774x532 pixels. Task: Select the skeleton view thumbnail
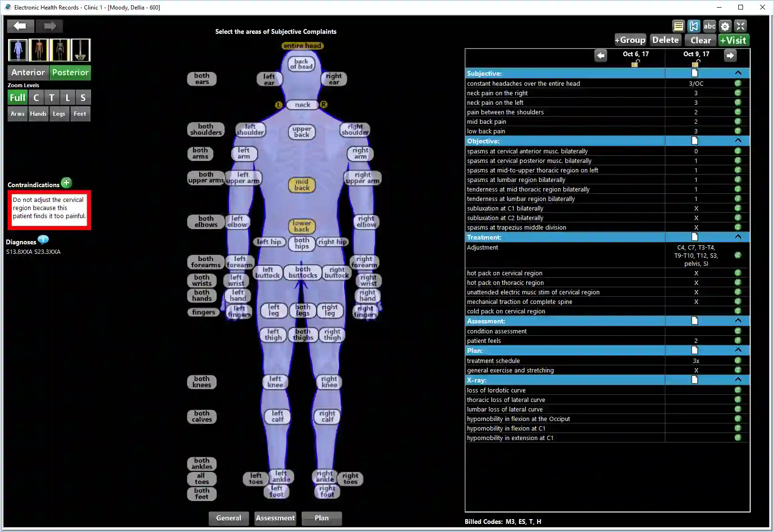[x=60, y=50]
